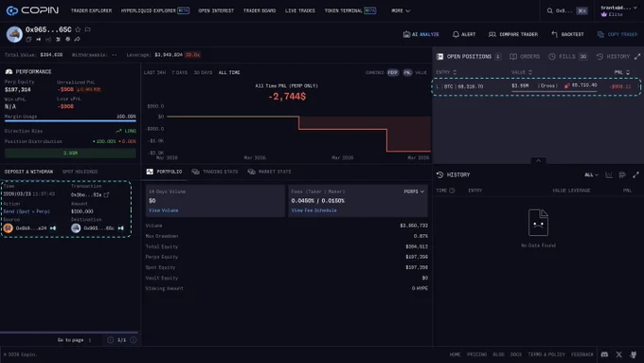Sort positions by PnL column
This screenshot has width=644, height=363.
pyautogui.click(x=622, y=72)
